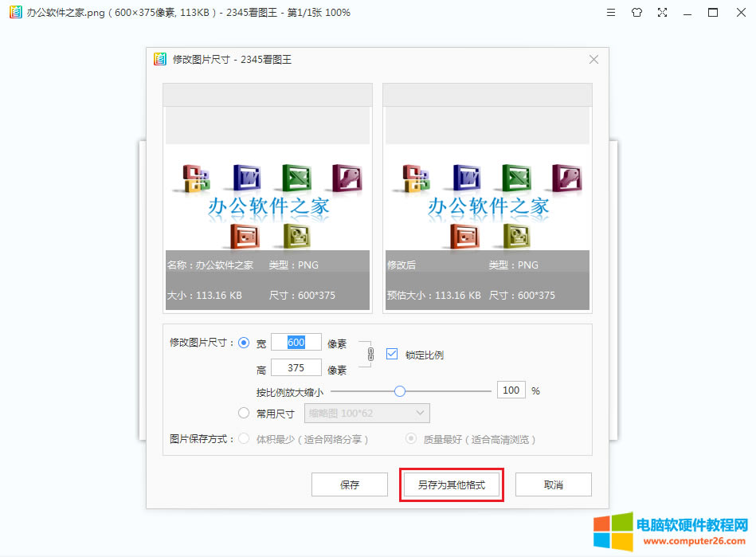Click the 按比例放大缩小 slider handle
The height and width of the screenshot is (557, 756).
(399, 390)
